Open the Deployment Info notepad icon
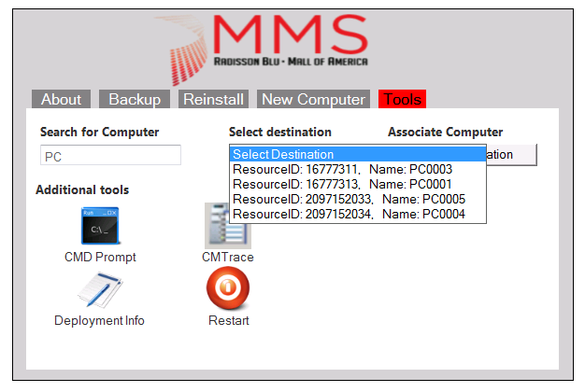The width and height of the screenshot is (585, 392). pyautogui.click(x=100, y=289)
